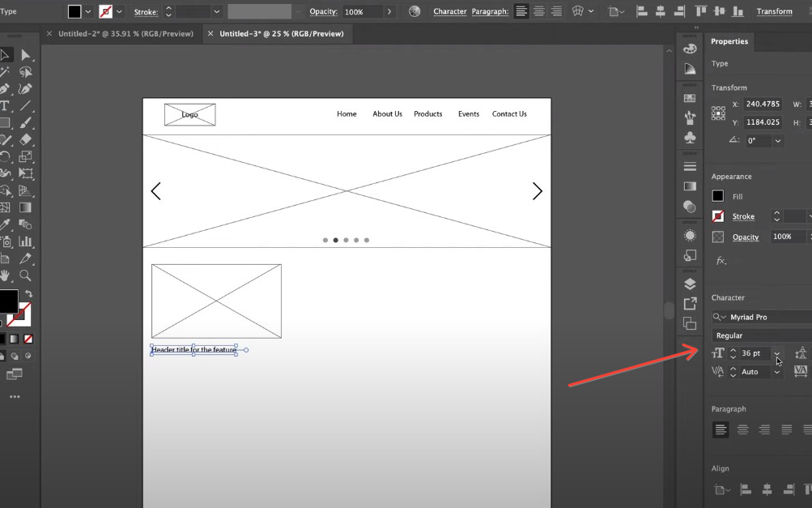Click the Properties panel tab

pyautogui.click(x=729, y=41)
